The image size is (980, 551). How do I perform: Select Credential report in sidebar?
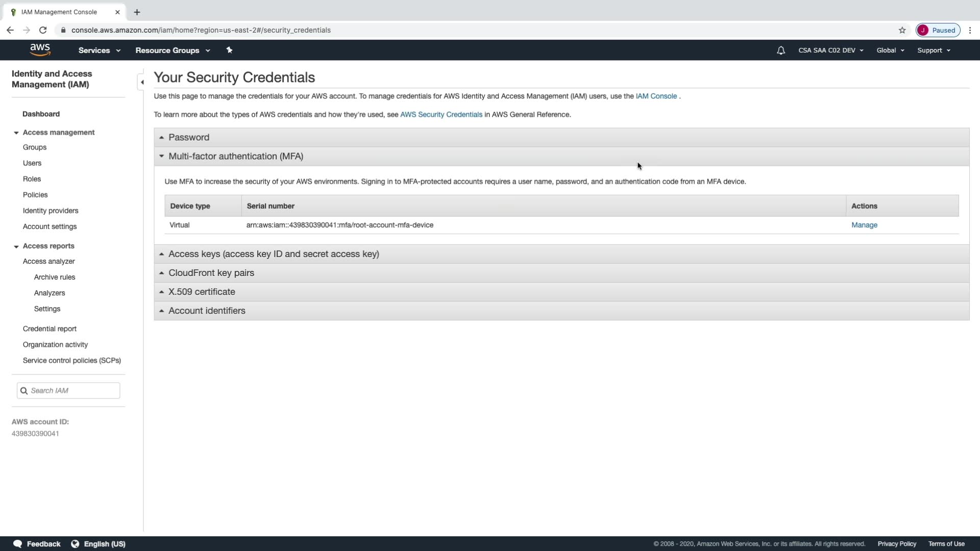click(x=50, y=329)
